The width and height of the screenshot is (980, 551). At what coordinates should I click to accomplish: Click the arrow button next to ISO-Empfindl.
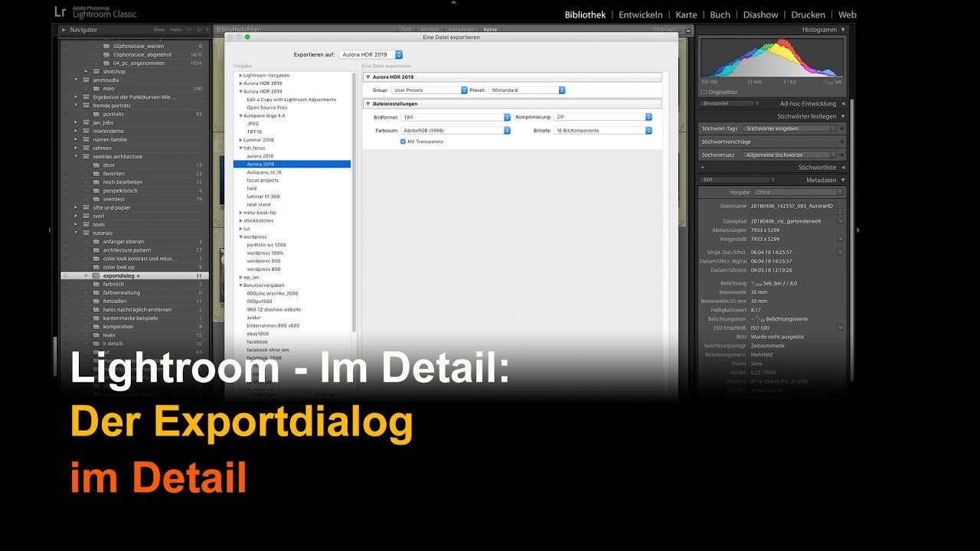840,328
